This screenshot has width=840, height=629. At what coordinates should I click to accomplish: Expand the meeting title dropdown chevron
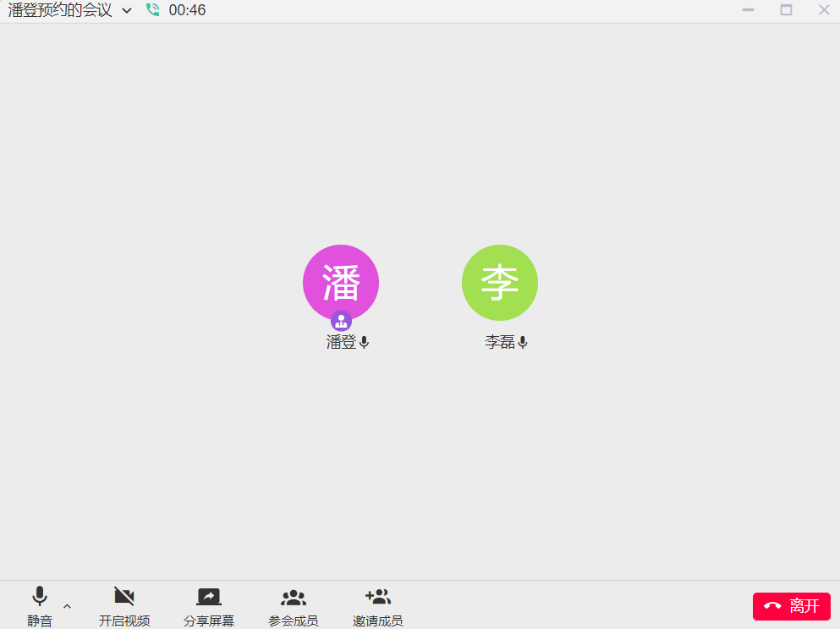click(x=127, y=11)
